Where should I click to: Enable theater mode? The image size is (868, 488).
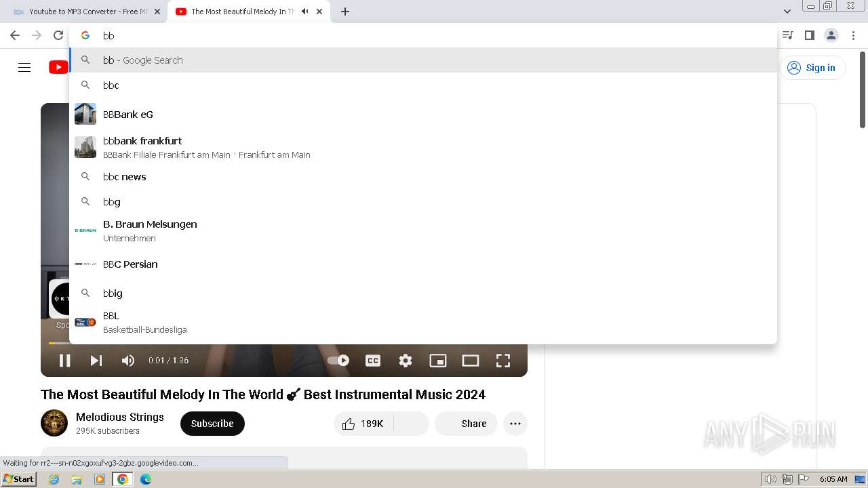point(471,361)
